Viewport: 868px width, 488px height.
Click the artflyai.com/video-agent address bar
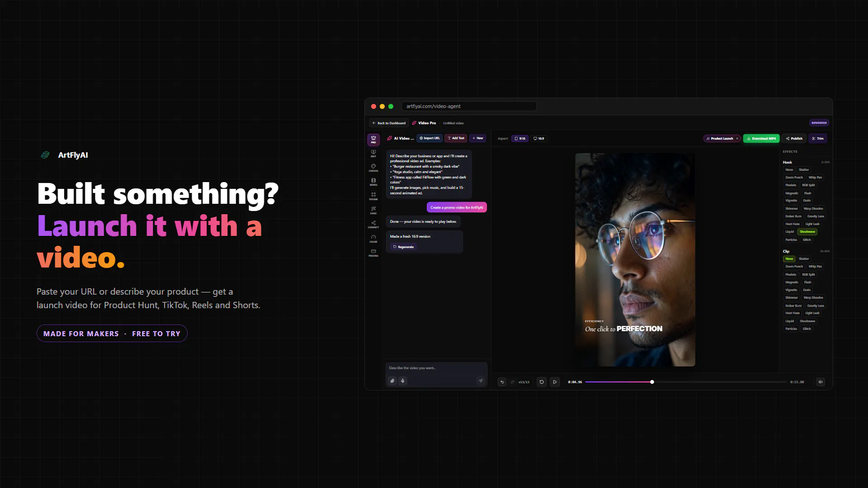pos(469,106)
